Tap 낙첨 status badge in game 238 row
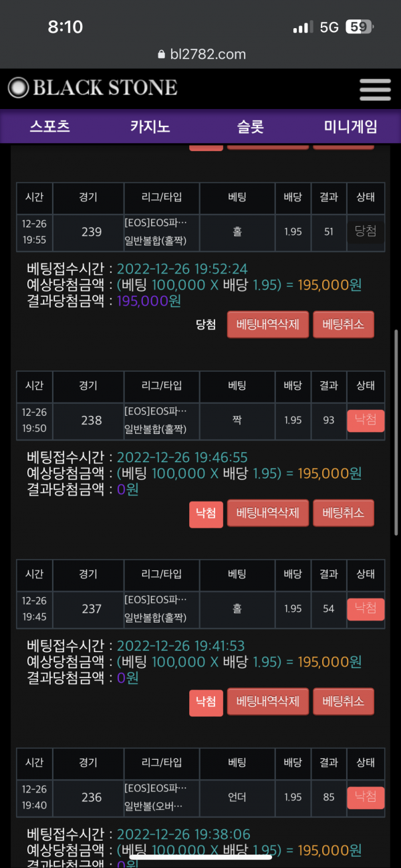401x868 pixels. click(x=366, y=421)
